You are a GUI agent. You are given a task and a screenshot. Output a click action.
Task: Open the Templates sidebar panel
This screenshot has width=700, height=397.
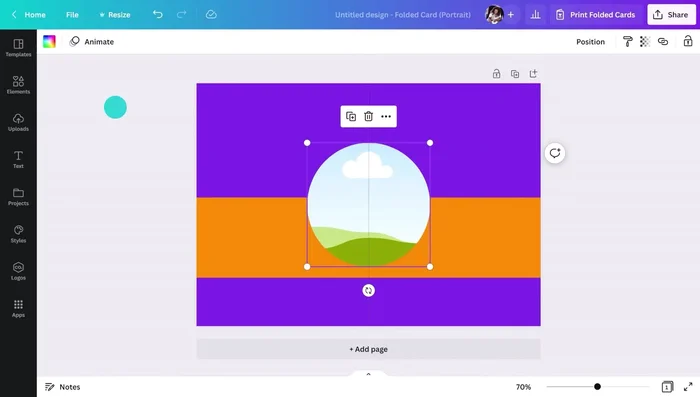coord(18,48)
